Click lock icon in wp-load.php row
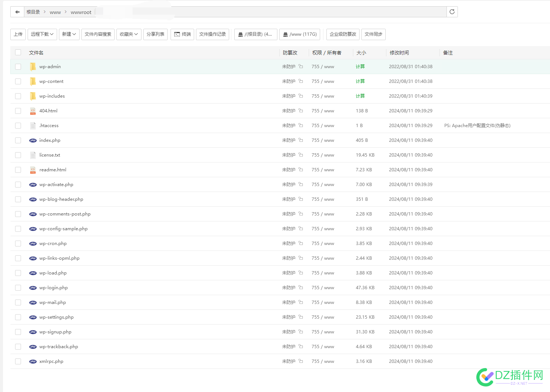The width and height of the screenshot is (550, 392). coord(301,273)
